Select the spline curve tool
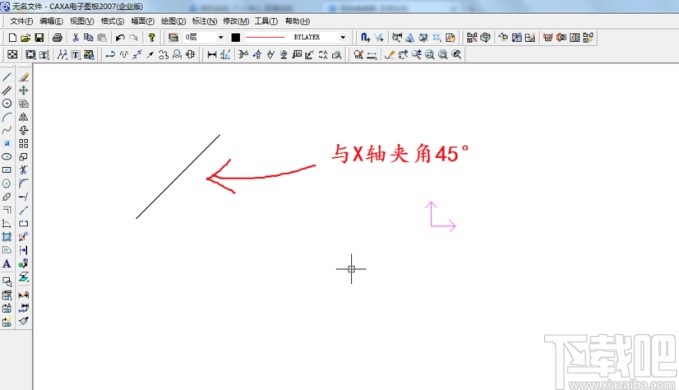 point(7,130)
